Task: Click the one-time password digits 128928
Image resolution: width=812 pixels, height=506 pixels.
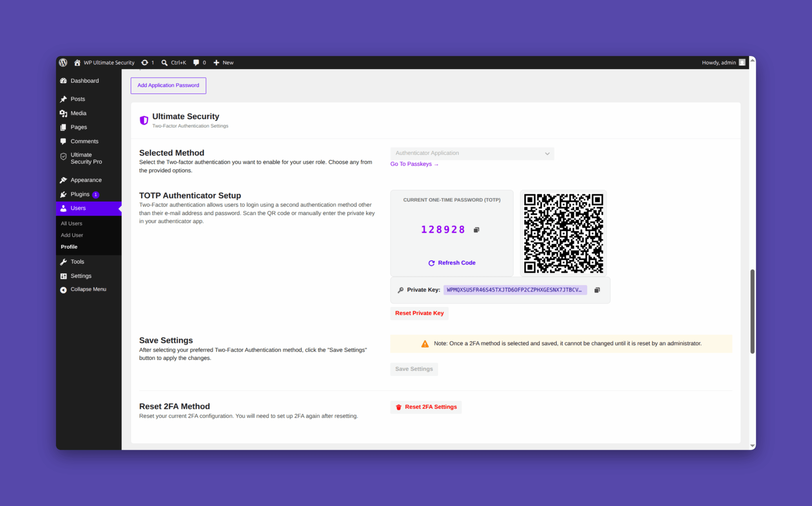Action: 442,230
